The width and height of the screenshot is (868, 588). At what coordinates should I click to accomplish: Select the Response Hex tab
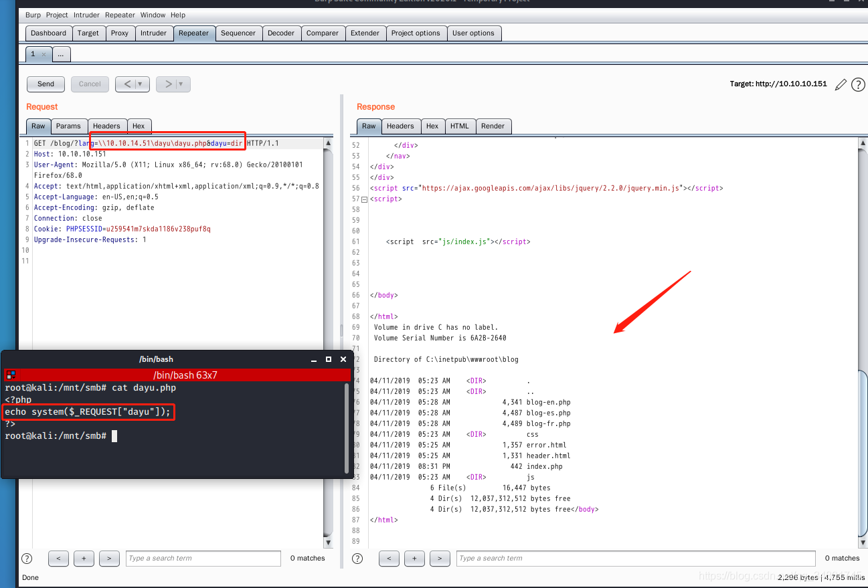432,126
